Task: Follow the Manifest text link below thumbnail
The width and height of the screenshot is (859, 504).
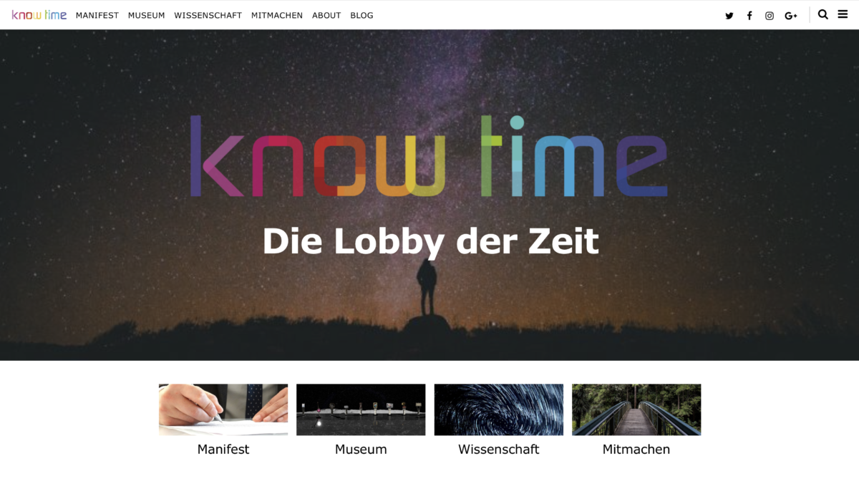Action: [223, 450]
